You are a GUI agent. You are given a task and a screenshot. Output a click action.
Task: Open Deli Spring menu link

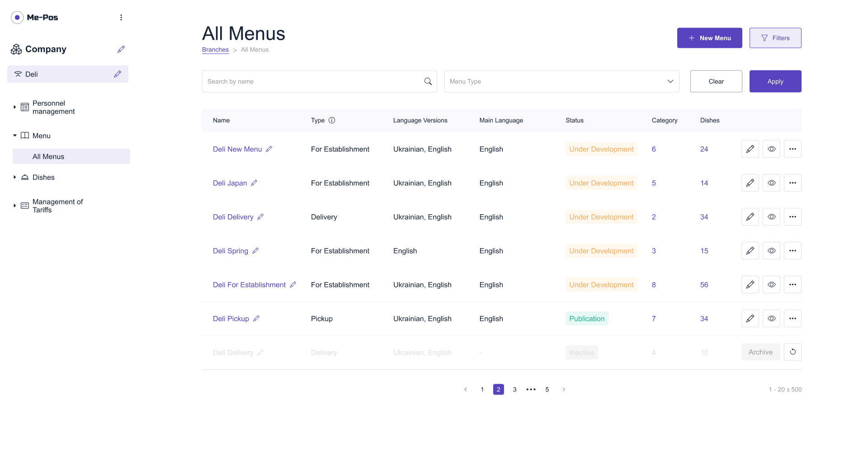pos(231,251)
